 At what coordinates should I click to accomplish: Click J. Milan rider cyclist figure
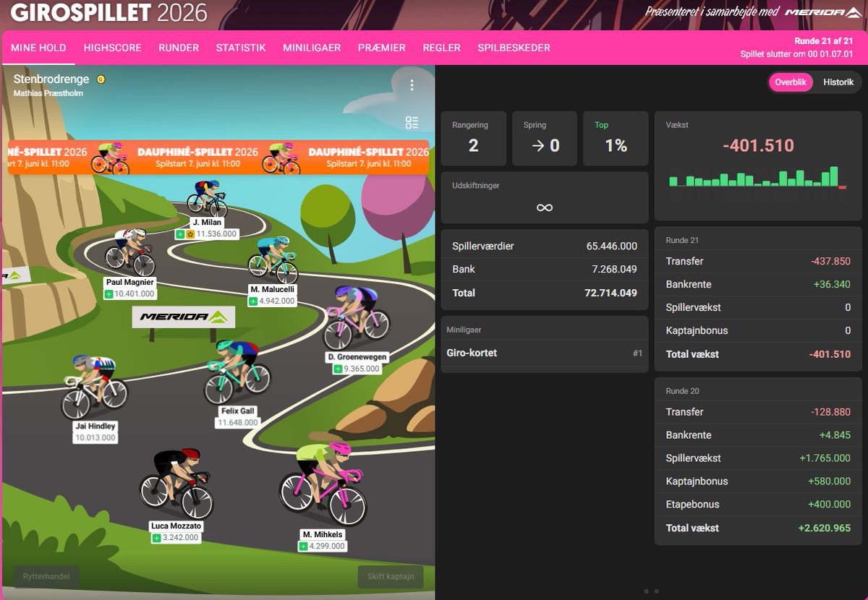[207, 198]
